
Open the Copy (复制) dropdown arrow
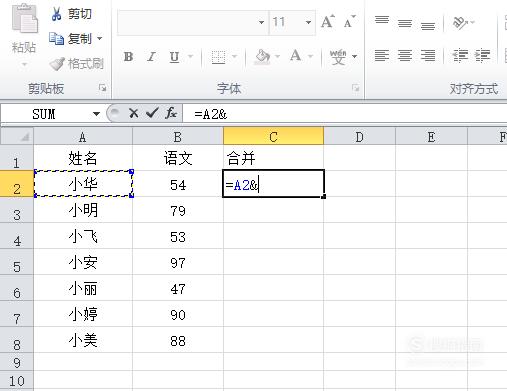[x=99, y=39]
